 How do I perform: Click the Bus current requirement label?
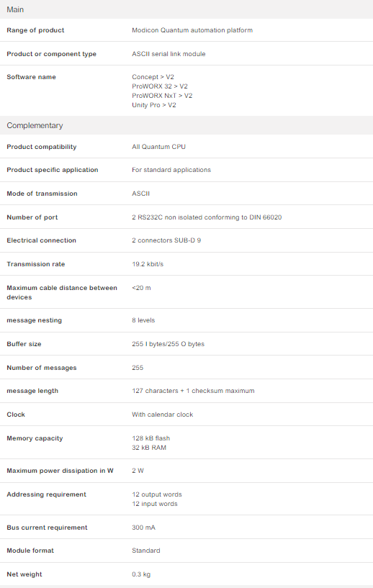(x=47, y=528)
